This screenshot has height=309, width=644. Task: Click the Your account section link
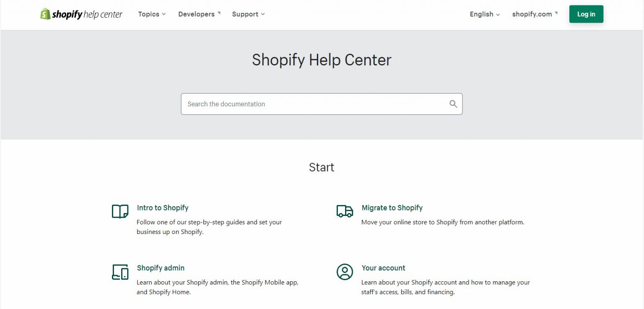383,268
